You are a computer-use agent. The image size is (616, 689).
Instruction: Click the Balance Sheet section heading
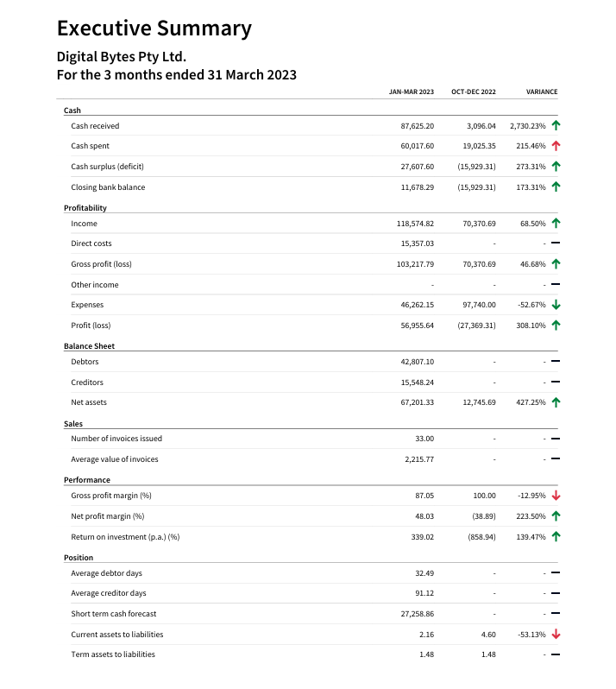[89, 346]
